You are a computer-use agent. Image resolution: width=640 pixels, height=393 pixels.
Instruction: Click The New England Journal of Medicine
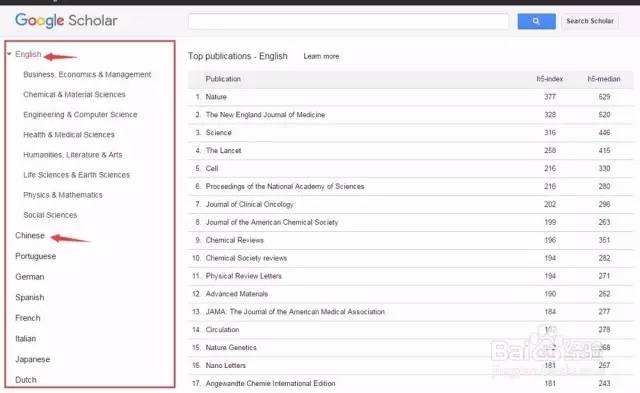pos(265,115)
